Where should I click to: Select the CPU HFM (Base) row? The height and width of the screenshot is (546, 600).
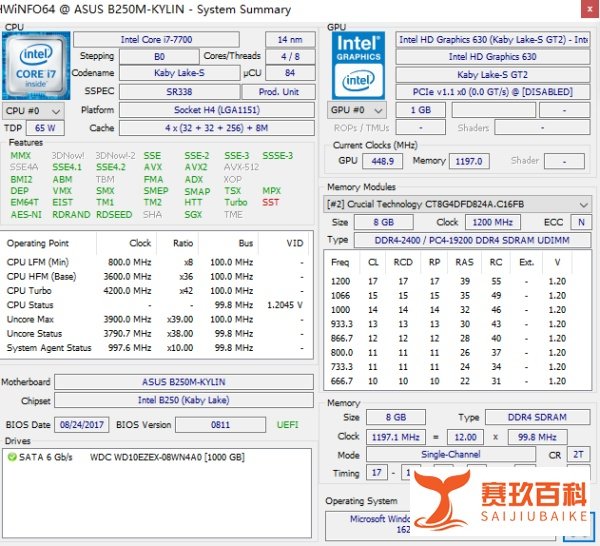point(156,276)
